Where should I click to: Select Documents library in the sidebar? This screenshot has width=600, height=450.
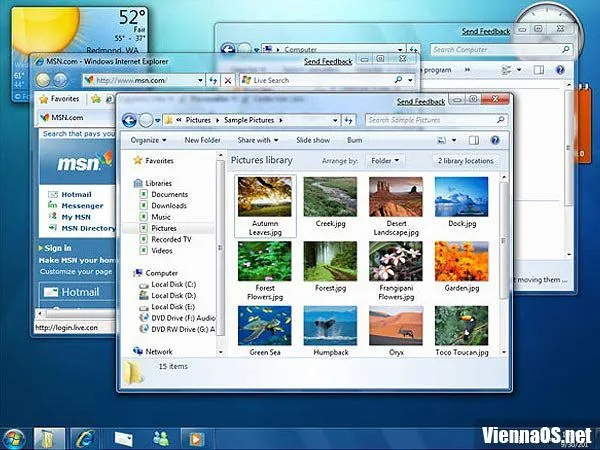pos(169,195)
